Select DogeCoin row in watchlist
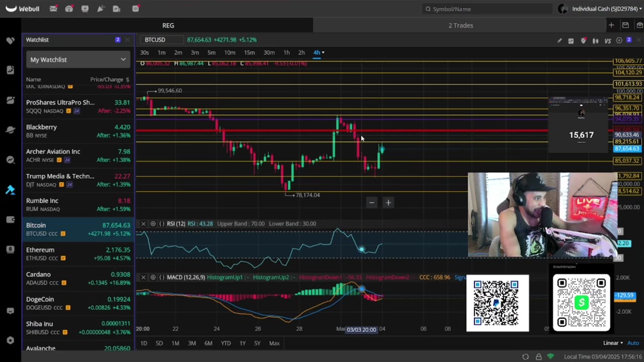 point(78,303)
